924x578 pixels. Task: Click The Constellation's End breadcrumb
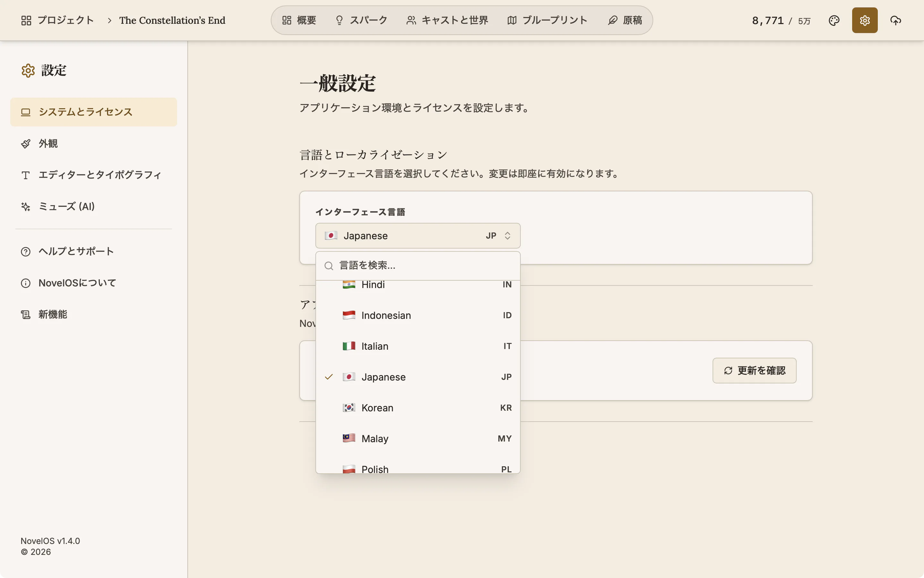pos(172,20)
